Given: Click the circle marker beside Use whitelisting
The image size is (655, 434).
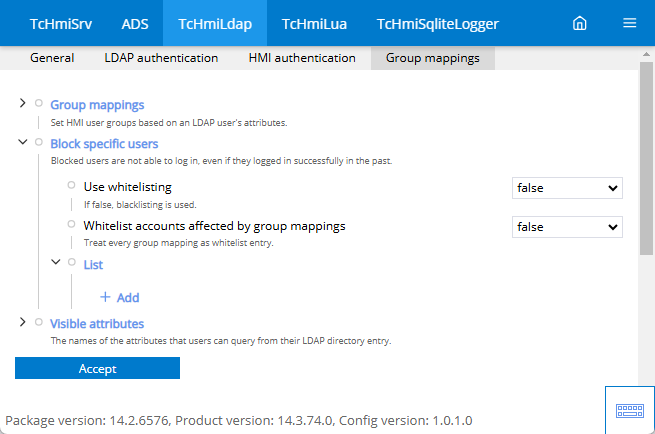Looking at the screenshot, I should coord(71,185).
